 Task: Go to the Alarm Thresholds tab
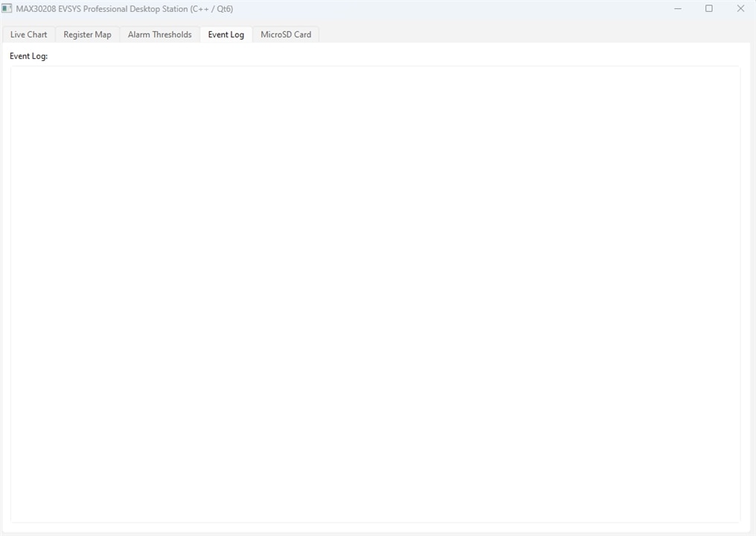pos(159,35)
